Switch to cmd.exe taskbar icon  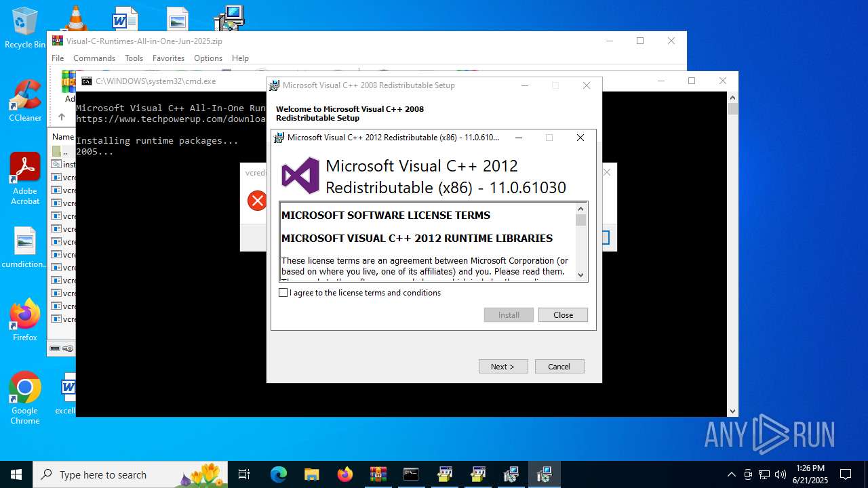(411, 474)
